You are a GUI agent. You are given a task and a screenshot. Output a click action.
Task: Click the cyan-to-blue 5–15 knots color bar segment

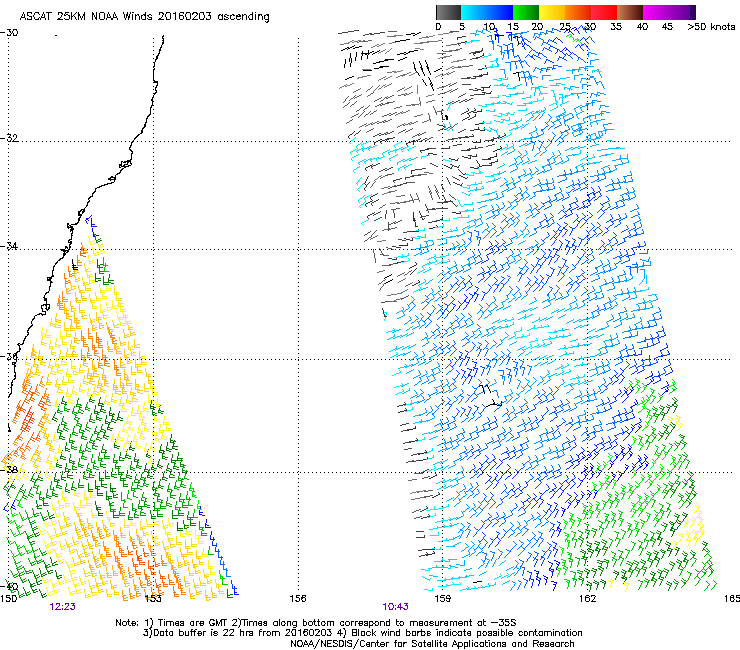[487, 12]
